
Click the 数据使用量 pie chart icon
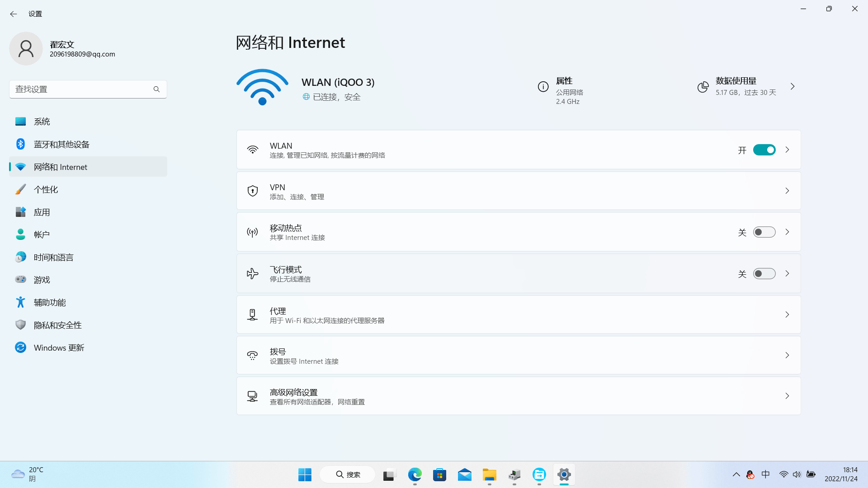point(703,87)
